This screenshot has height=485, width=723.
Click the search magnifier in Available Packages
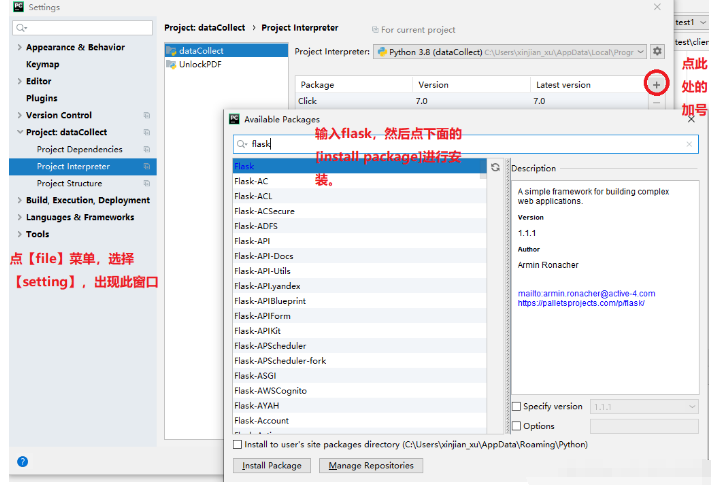pyautogui.click(x=242, y=144)
